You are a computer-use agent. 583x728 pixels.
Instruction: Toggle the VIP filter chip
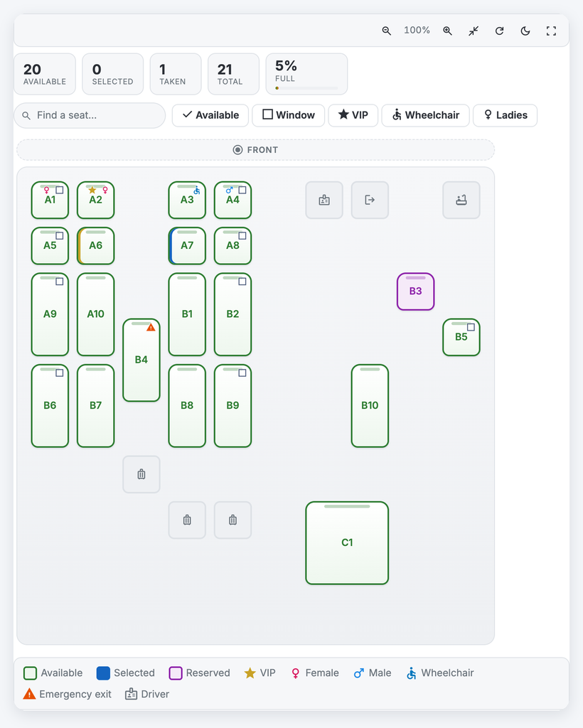[x=353, y=115]
